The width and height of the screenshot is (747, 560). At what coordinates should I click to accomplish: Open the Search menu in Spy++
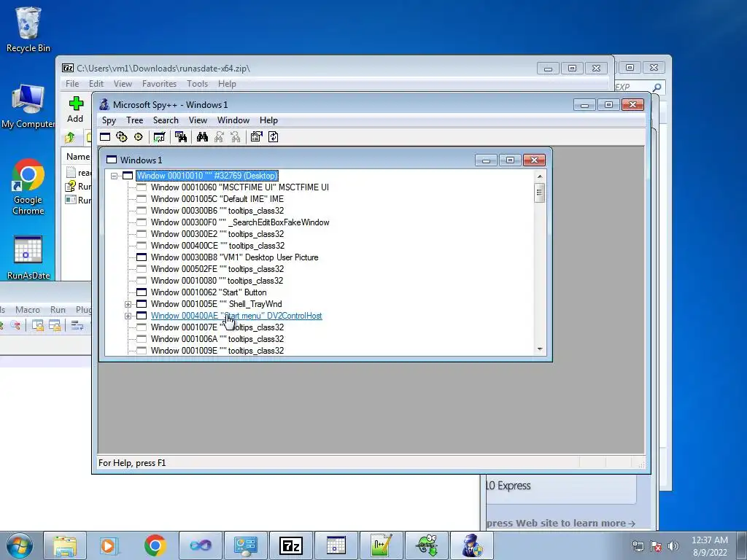(x=166, y=120)
